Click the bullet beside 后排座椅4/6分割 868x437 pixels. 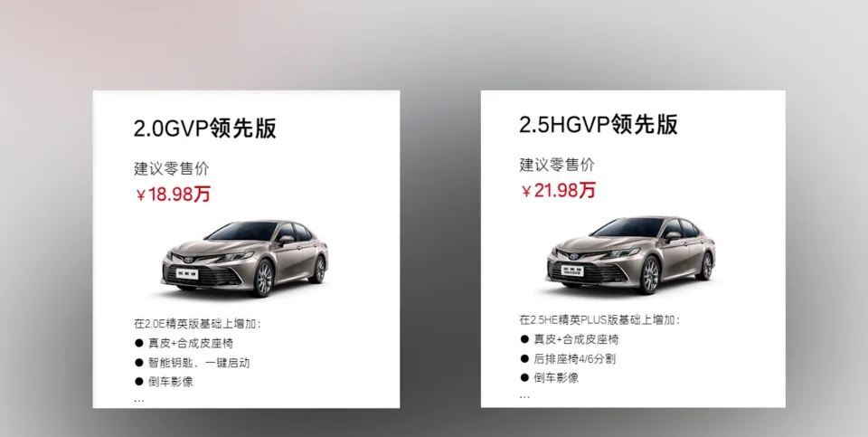pyautogui.click(x=524, y=358)
